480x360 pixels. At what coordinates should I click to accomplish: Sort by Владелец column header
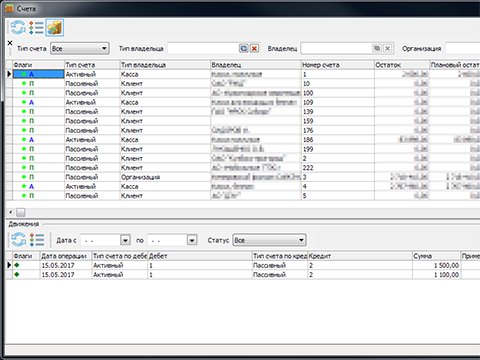(256, 65)
